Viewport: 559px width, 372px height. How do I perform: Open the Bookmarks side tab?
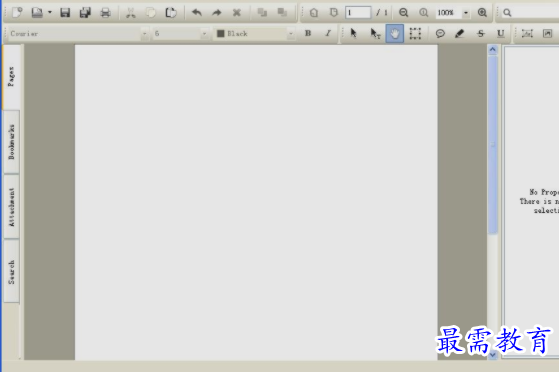pyautogui.click(x=11, y=142)
